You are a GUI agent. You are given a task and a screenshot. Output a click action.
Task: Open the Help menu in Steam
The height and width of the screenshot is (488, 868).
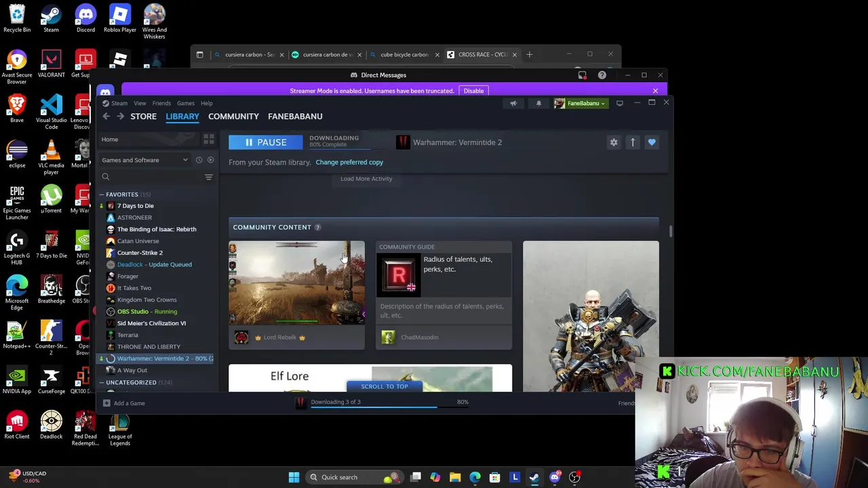pyautogui.click(x=206, y=104)
